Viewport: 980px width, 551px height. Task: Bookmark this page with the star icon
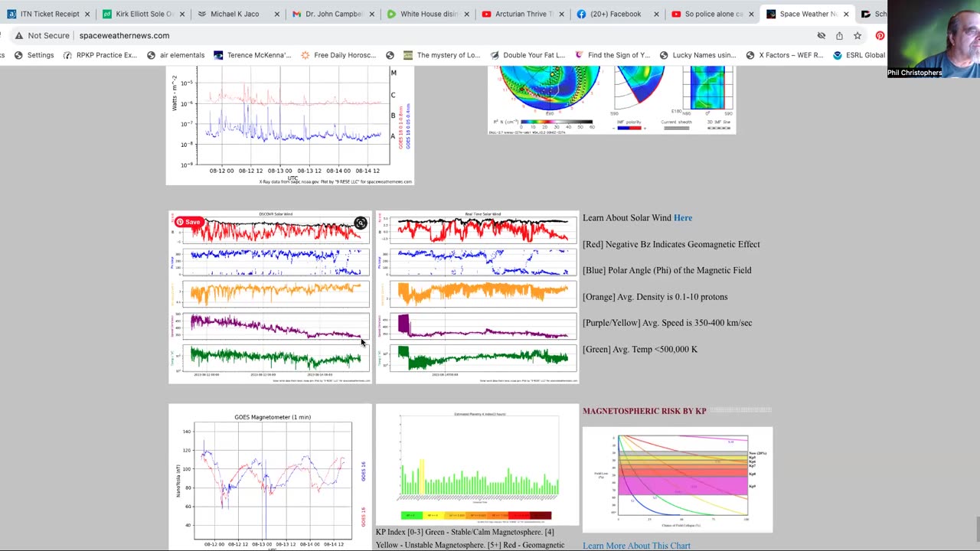click(857, 35)
